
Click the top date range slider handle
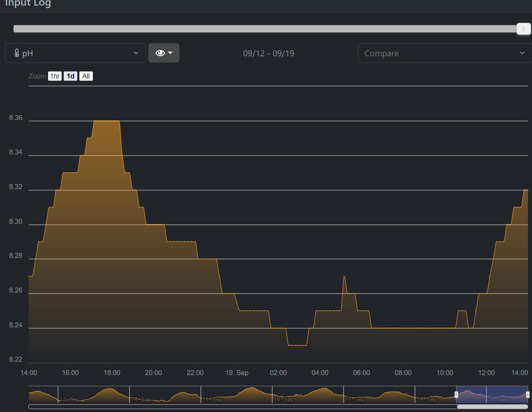coord(524,29)
